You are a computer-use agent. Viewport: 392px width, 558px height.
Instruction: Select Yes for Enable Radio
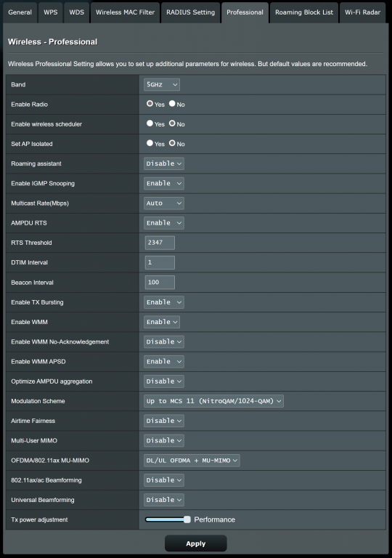coord(150,104)
